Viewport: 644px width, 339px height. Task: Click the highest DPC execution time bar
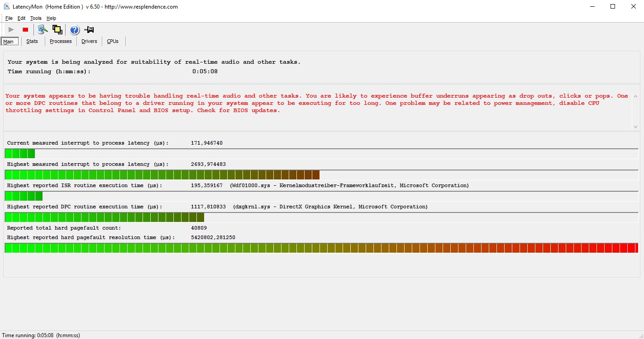coord(322,217)
